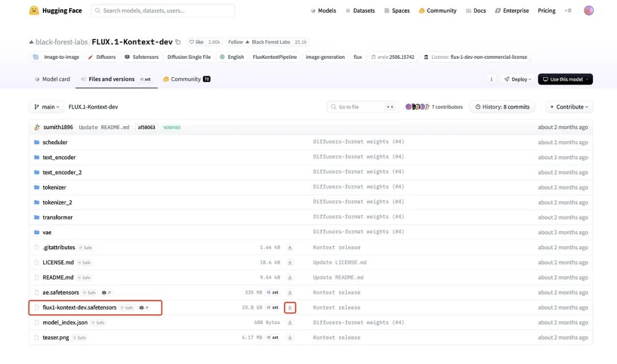This screenshot has width=617, height=364.
Task: Download flux1-kontext-dev.safetensors via download icon
Action: click(x=290, y=307)
